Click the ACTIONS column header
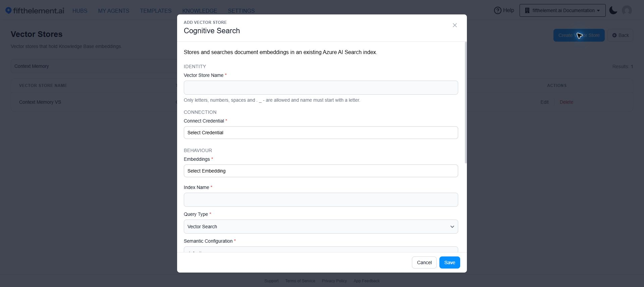 [557, 86]
